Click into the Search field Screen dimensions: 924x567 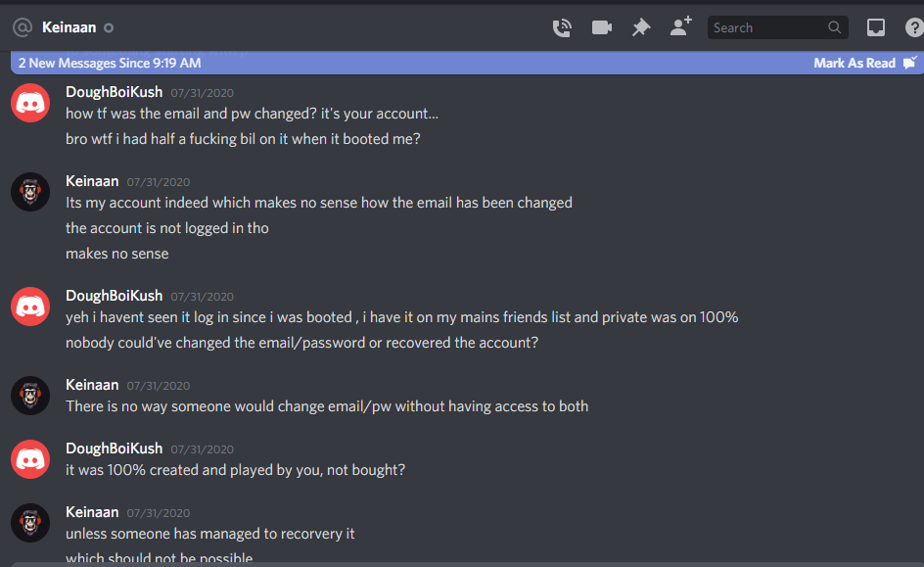pyautogui.click(x=777, y=27)
